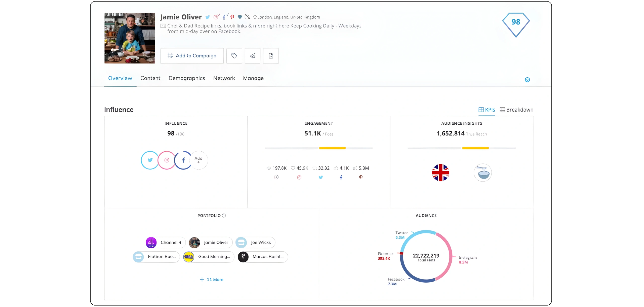Click the PDF export icon button
Screen dimensions: 644x307
(x=271, y=56)
